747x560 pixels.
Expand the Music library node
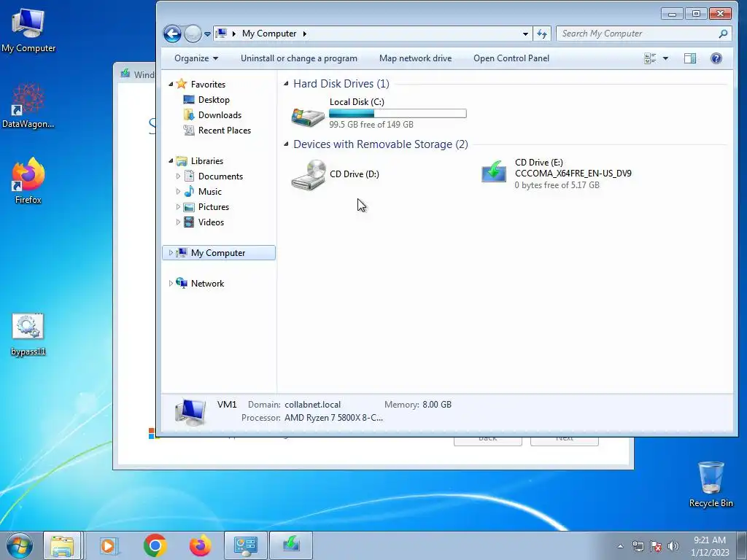[178, 192]
